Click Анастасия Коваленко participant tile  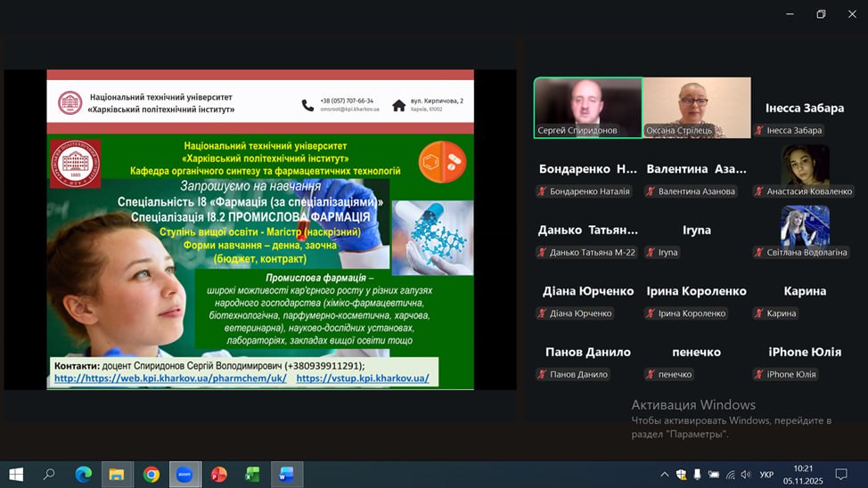tap(806, 169)
